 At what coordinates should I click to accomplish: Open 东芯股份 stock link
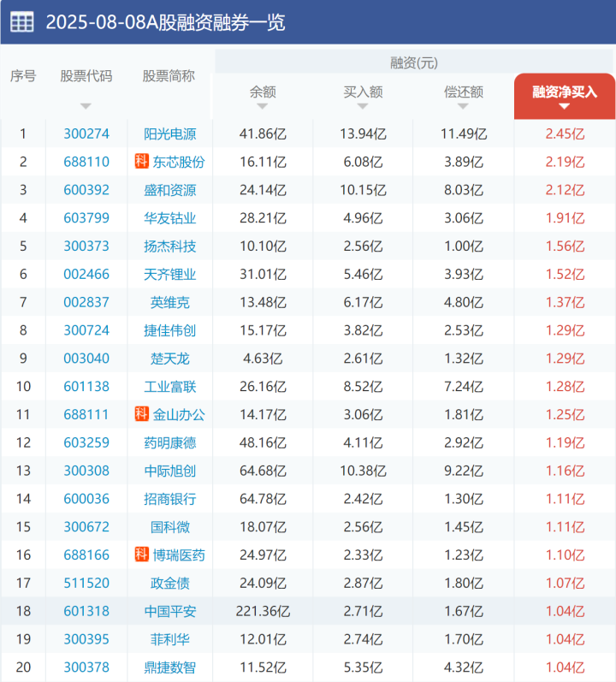tap(179, 162)
